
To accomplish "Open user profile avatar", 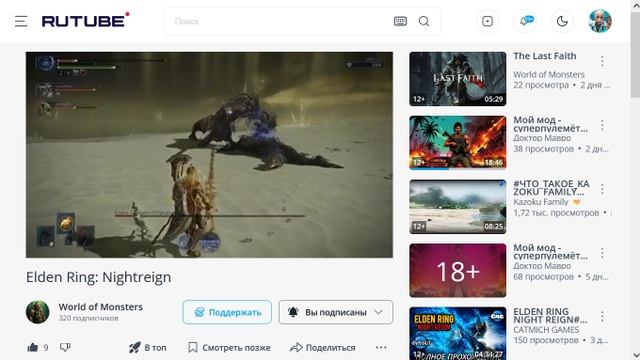I will click(600, 21).
